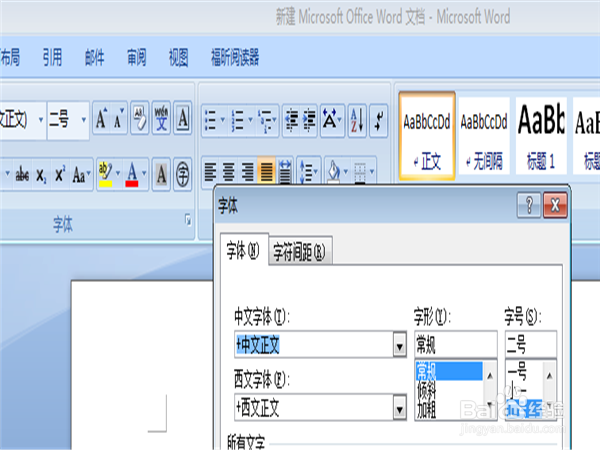600x450 pixels.
Task: Open highlight color dropdown arrow
Action: click(118, 174)
